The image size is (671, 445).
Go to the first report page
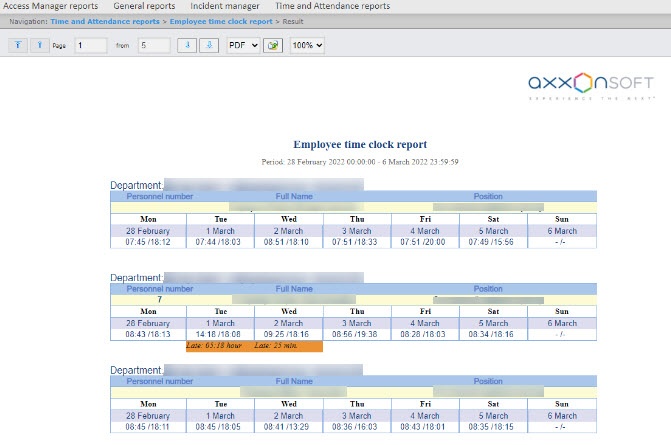pos(18,45)
